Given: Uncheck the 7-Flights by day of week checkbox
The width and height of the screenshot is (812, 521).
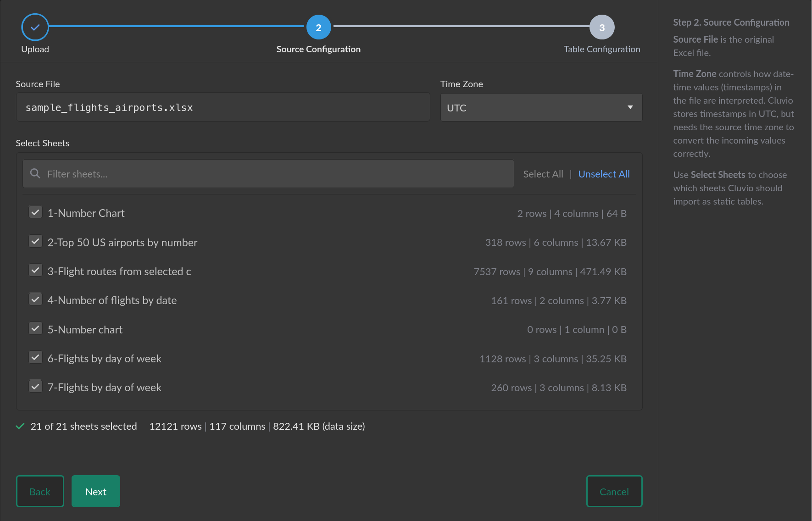Looking at the screenshot, I should 35,386.
